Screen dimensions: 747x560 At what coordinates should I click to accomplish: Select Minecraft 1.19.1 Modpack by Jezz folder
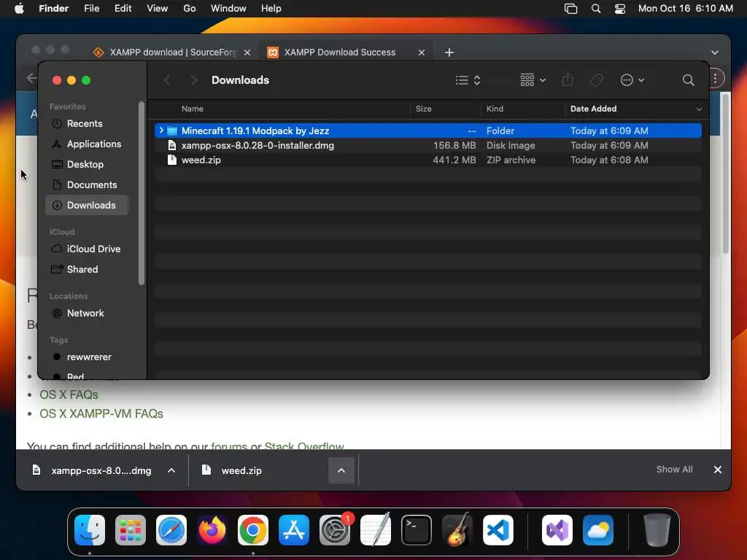tap(427, 131)
